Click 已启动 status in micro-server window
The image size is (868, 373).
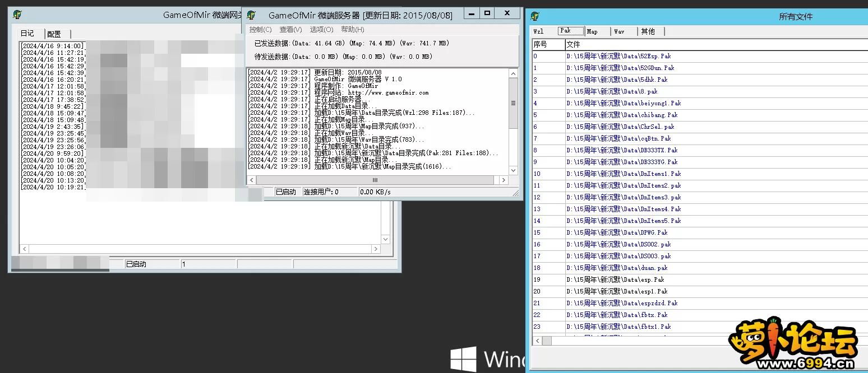coord(287,192)
